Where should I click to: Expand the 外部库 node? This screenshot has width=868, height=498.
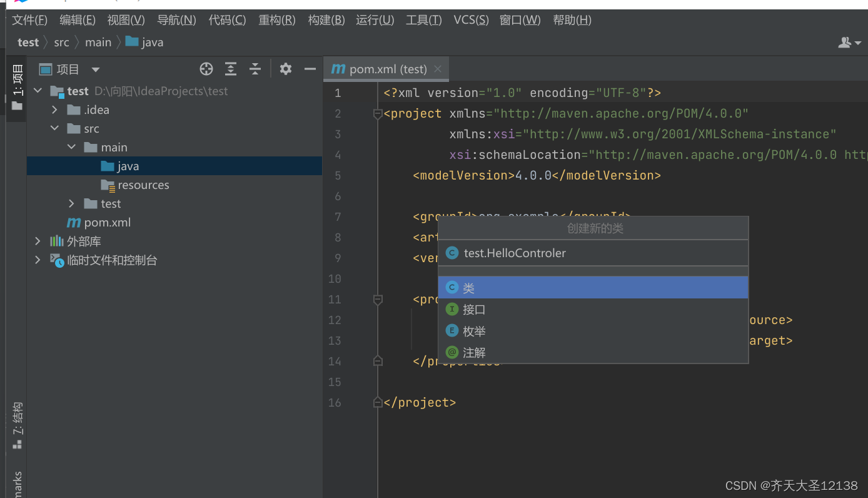38,241
